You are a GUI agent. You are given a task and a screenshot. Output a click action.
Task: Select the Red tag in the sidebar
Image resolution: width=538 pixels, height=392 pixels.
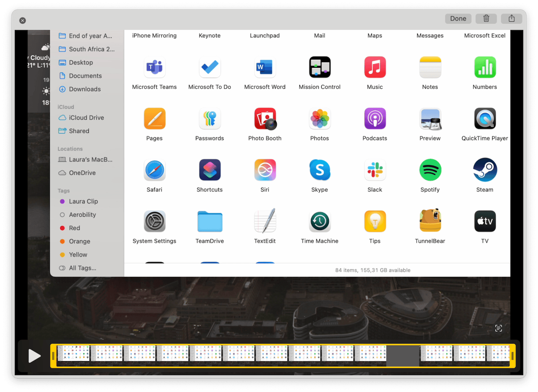pos(75,228)
